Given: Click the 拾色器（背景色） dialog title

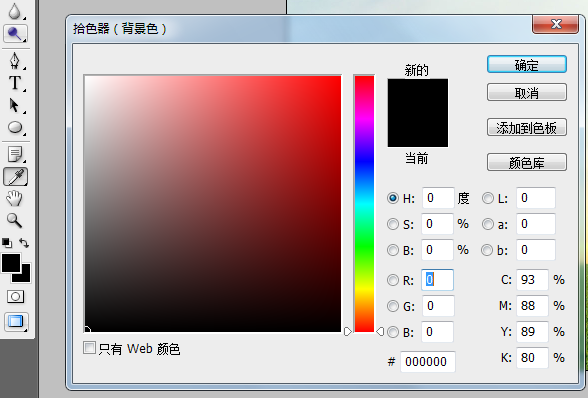Looking at the screenshot, I should coord(120,29).
